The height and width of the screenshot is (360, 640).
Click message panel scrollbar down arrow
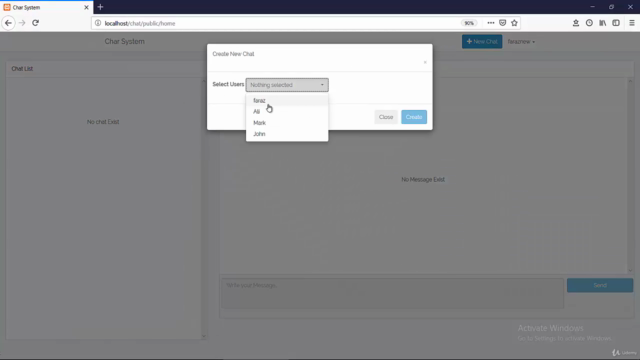[x=630, y=270]
